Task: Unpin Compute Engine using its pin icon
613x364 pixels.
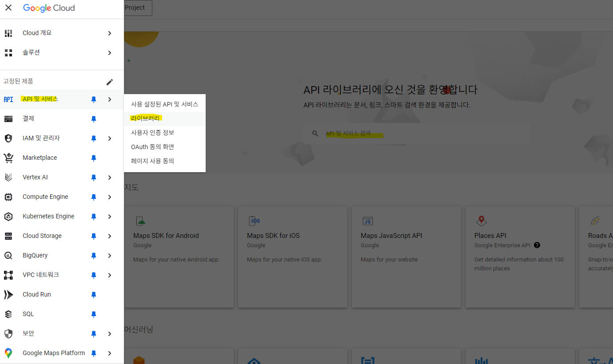Action: [x=94, y=197]
